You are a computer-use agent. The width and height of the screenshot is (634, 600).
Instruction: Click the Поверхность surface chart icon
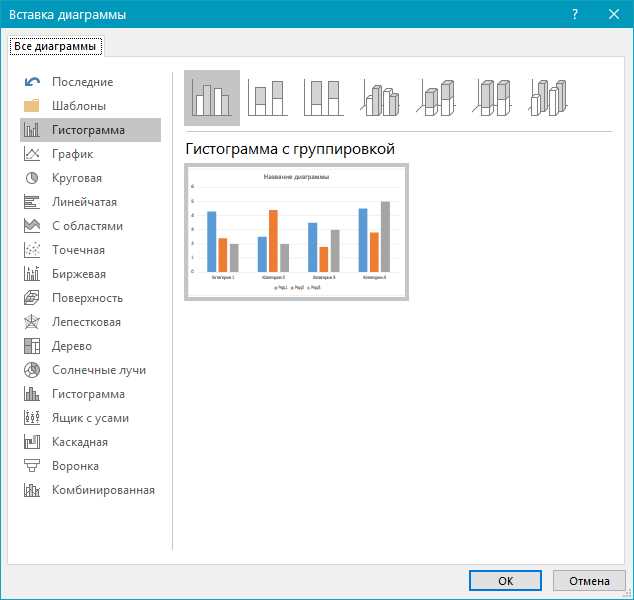pos(32,298)
